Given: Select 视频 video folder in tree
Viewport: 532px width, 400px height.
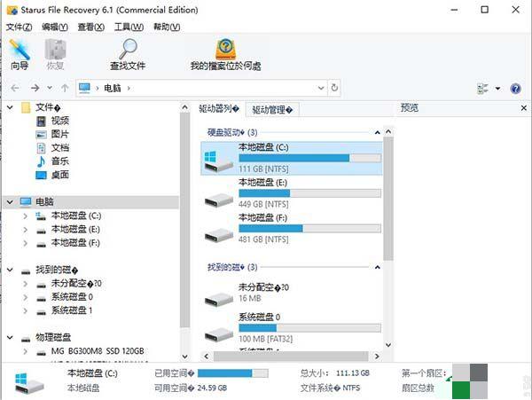Looking at the screenshot, I should point(60,121).
